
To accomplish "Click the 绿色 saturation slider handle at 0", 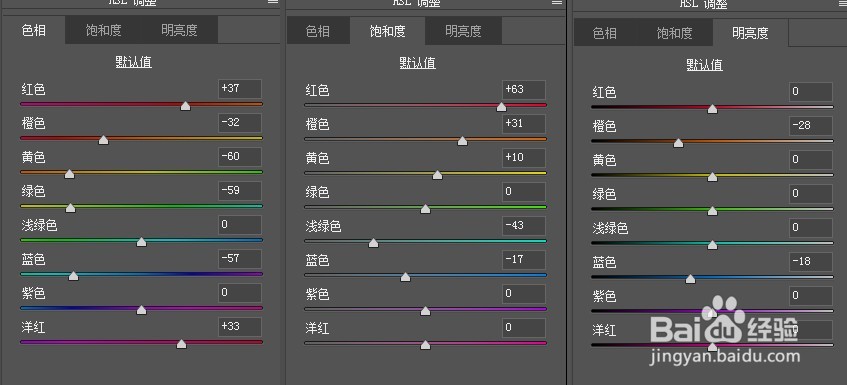I will coord(425,209).
